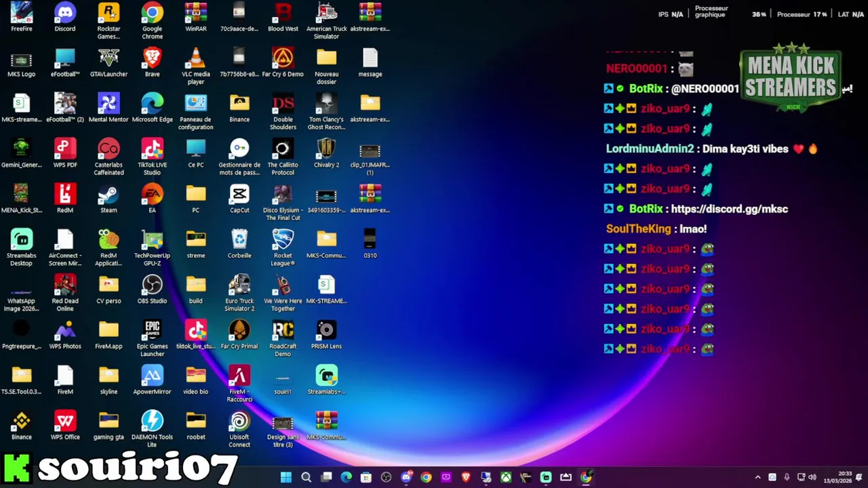Screen dimensions: 868x488
Task: Select the roobet folder
Action: tap(196, 426)
